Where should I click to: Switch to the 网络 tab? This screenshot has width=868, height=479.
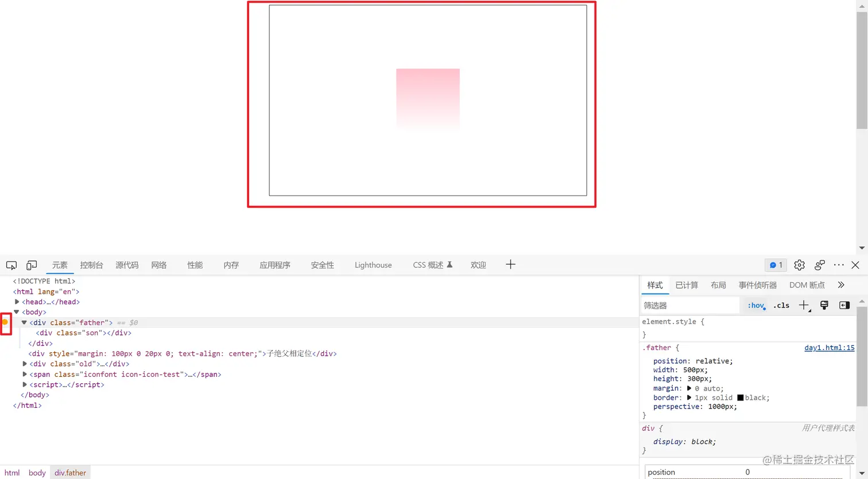[x=159, y=265]
